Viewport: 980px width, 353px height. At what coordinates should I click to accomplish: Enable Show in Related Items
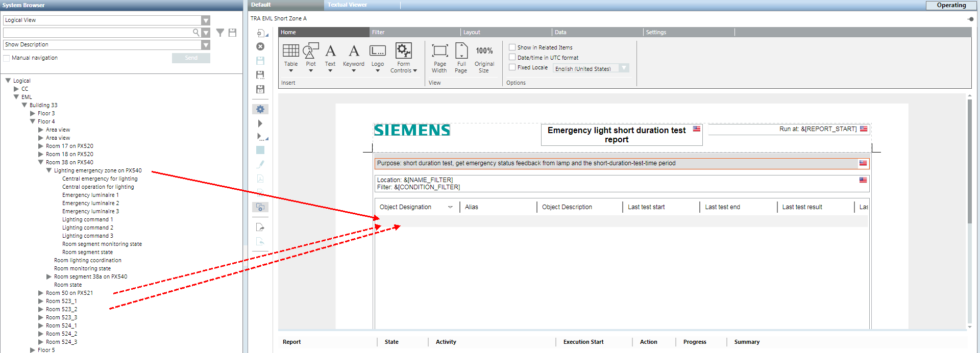[x=512, y=47]
